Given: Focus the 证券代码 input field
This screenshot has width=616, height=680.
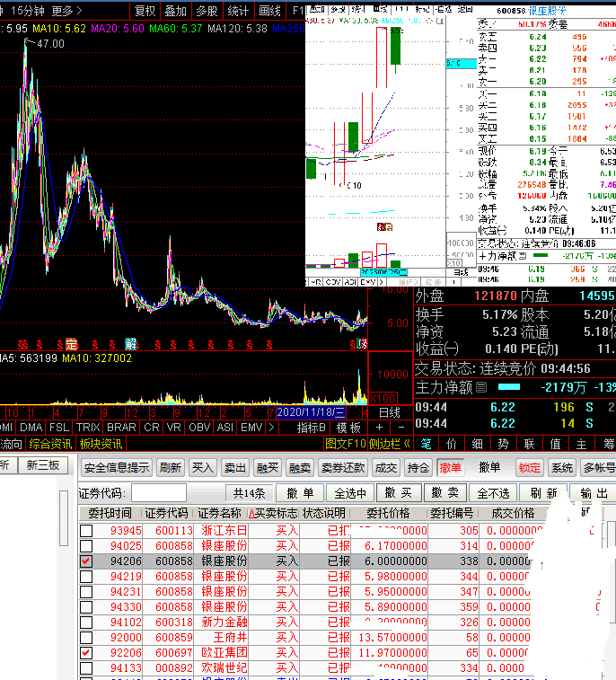Looking at the screenshot, I should 159,493.
